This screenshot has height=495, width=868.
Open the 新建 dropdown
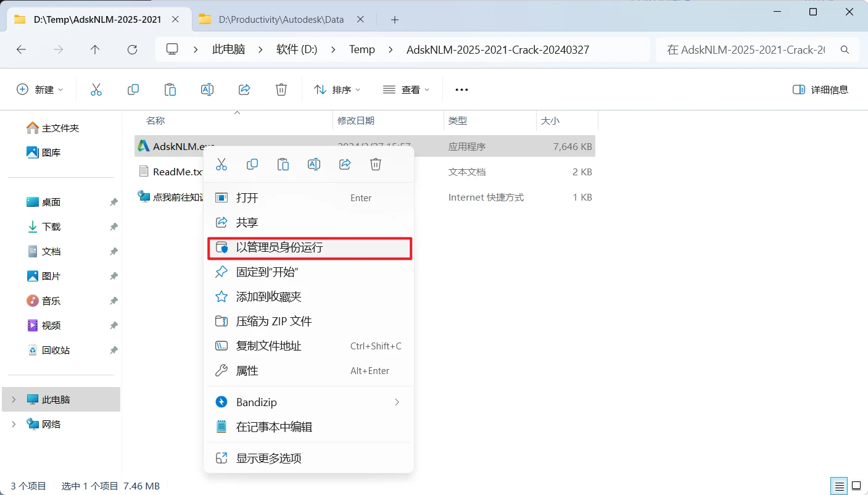click(39, 89)
